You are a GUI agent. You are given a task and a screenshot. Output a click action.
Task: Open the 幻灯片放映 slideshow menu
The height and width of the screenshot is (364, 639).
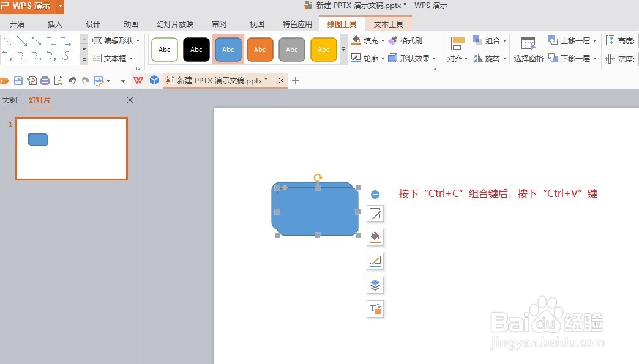pyautogui.click(x=174, y=24)
